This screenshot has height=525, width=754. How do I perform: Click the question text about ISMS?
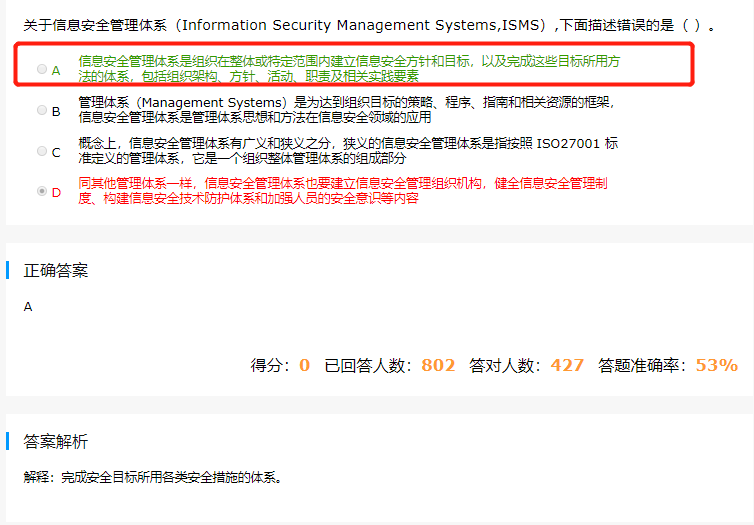pos(369,25)
